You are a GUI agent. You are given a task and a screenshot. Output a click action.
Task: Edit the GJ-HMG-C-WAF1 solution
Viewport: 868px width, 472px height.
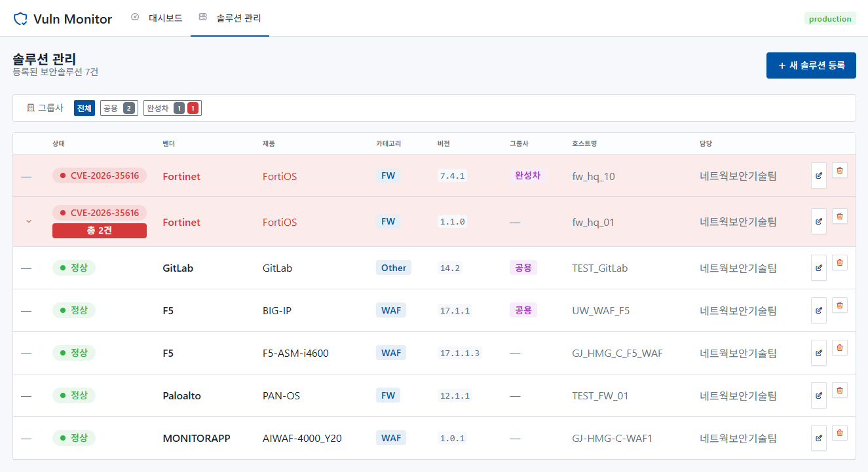[x=819, y=438]
